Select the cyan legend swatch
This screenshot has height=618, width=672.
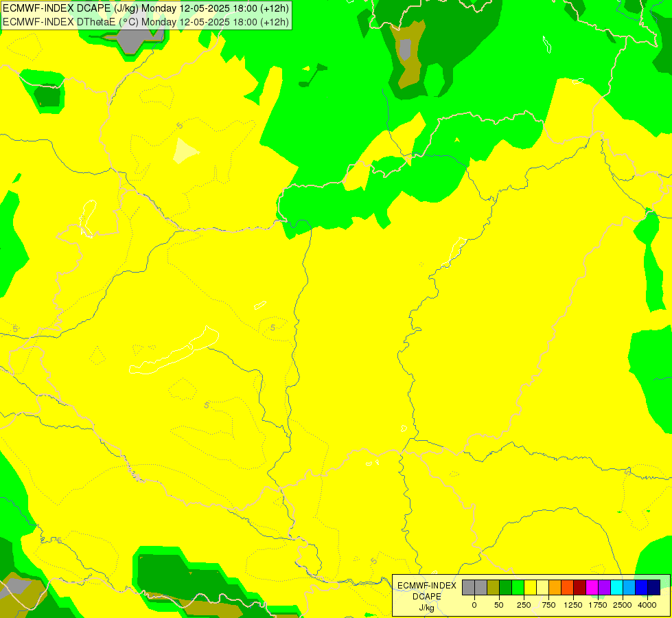click(x=616, y=587)
